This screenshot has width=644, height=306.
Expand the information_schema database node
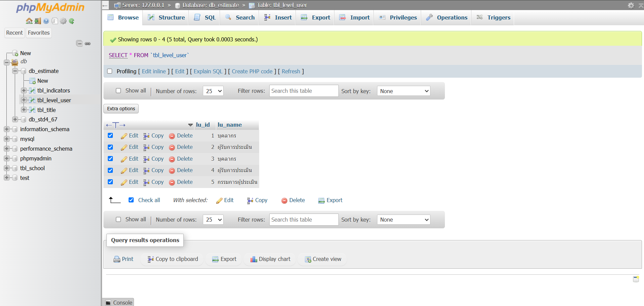point(6,129)
